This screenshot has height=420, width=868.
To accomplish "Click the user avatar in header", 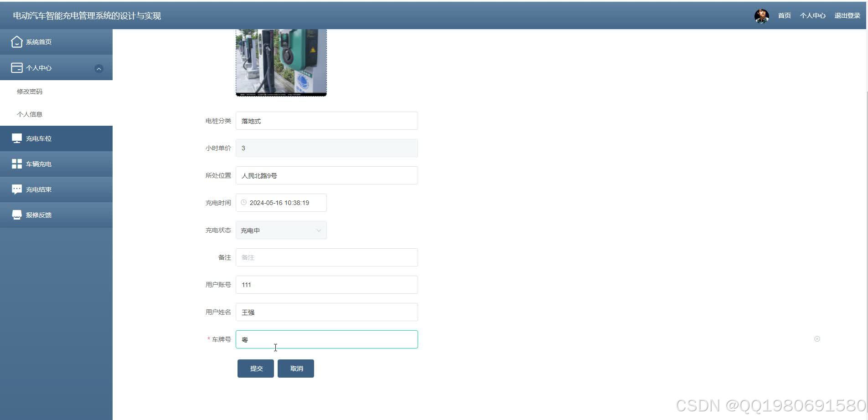I will point(761,16).
